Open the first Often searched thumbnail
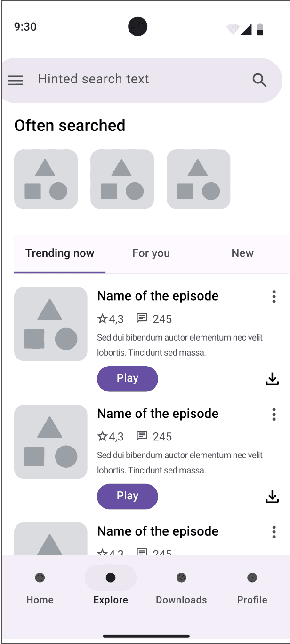The height and width of the screenshot is (644, 290). tap(46, 179)
